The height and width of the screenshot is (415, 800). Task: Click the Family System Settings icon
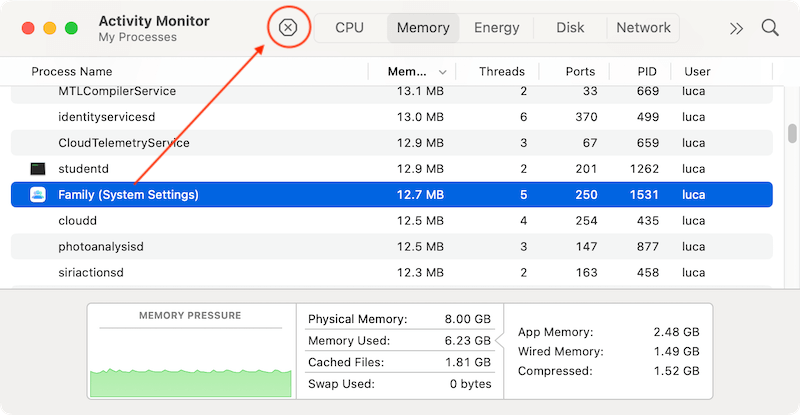click(x=38, y=195)
